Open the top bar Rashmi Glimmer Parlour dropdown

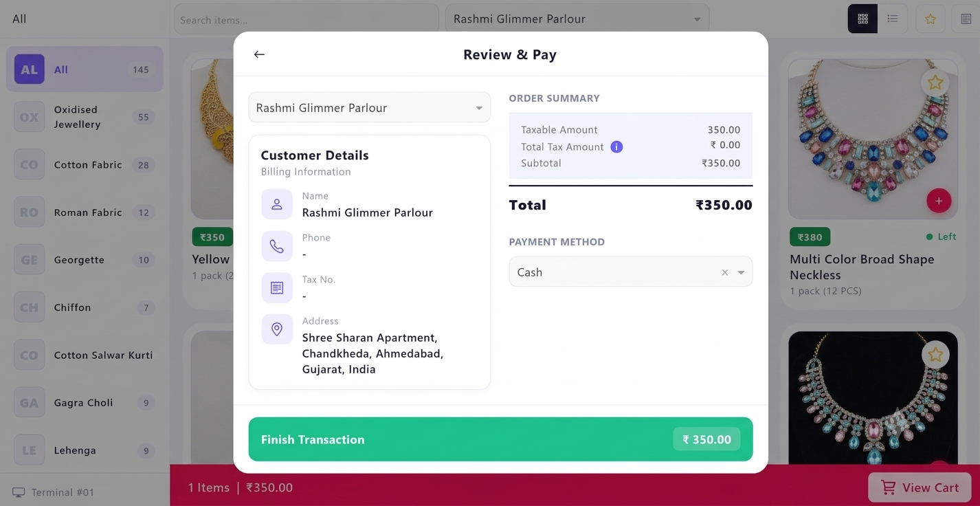577,19
